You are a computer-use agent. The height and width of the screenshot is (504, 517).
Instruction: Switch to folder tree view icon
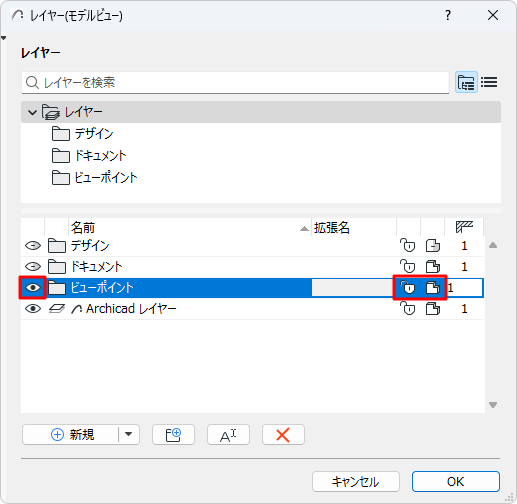click(x=466, y=82)
